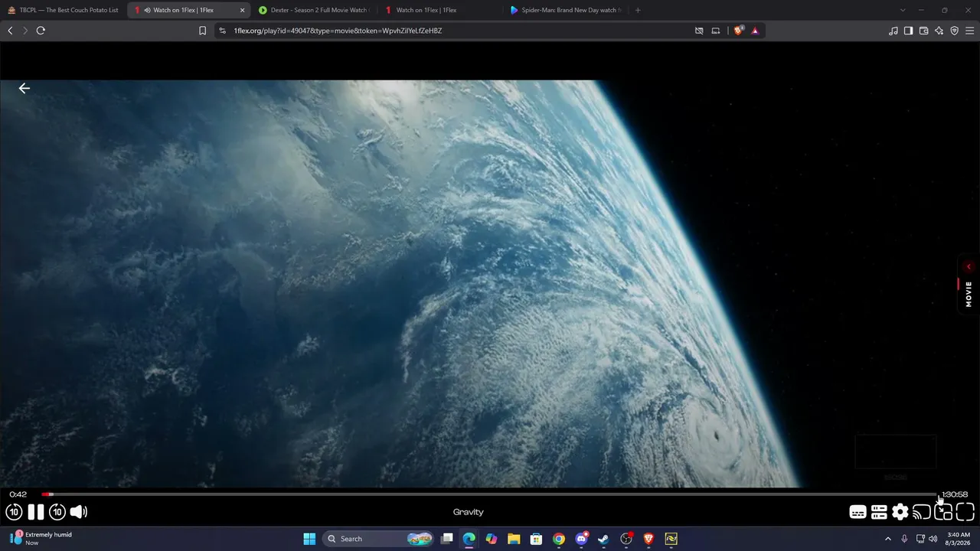The width and height of the screenshot is (980, 551).
Task: Skip forward 10 seconds in the movie
Action: click(x=57, y=512)
